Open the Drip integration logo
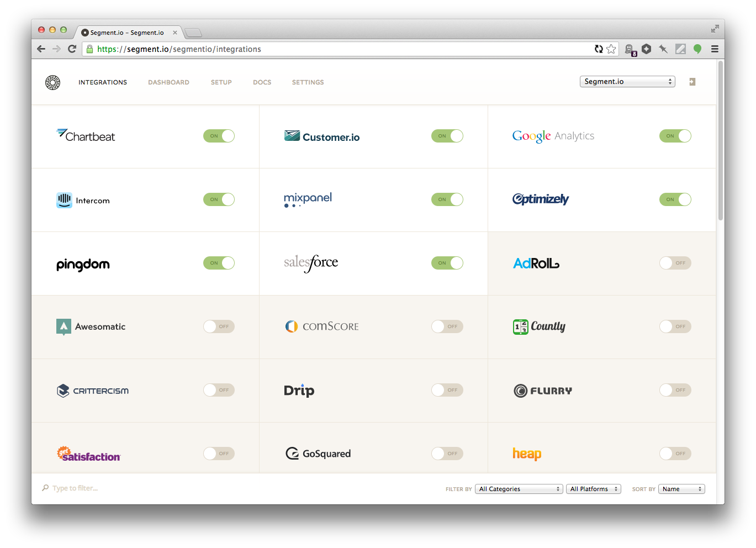 click(299, 391)
